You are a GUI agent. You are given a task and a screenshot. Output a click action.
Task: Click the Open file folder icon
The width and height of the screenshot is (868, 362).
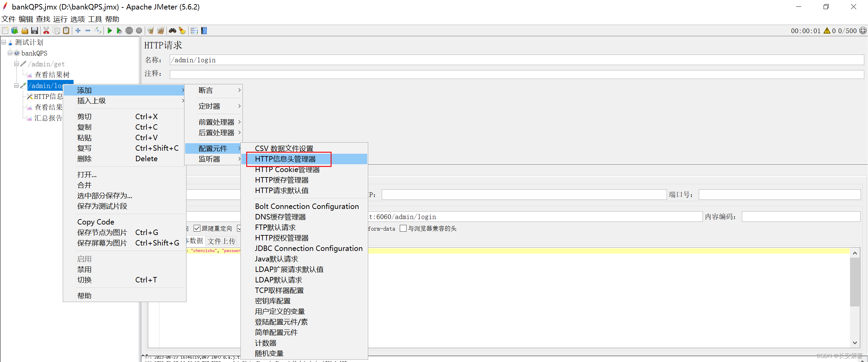click(x=24, y=31)
